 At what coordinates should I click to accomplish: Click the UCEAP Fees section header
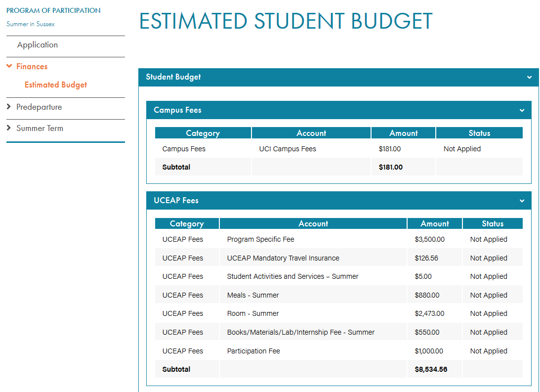338,201
